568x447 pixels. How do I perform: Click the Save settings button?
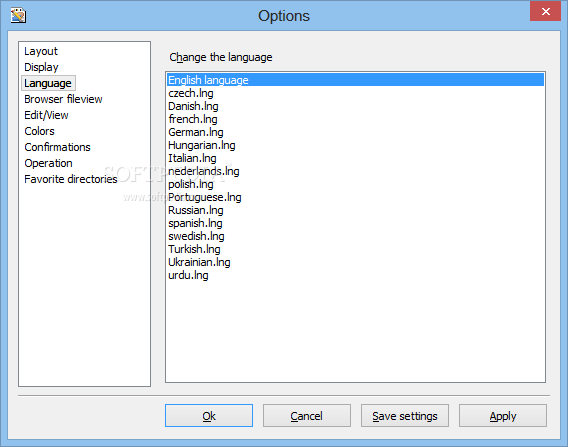(x=405, y=415)
